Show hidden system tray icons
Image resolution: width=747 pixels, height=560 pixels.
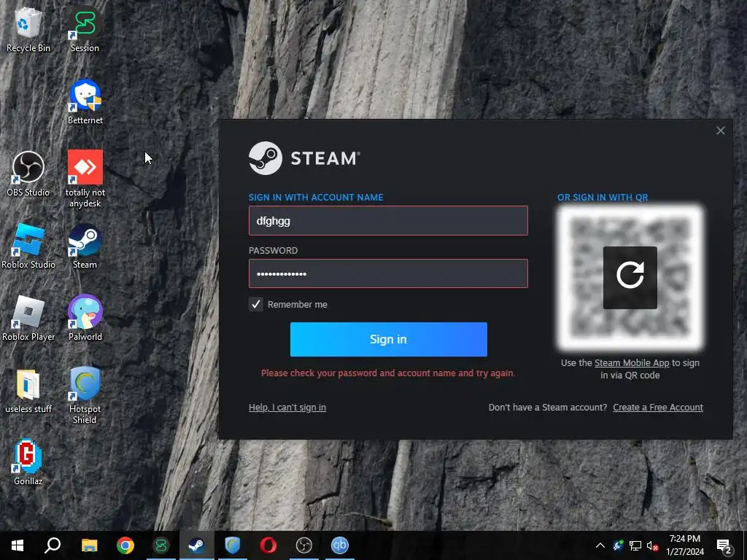click(600, 545)
